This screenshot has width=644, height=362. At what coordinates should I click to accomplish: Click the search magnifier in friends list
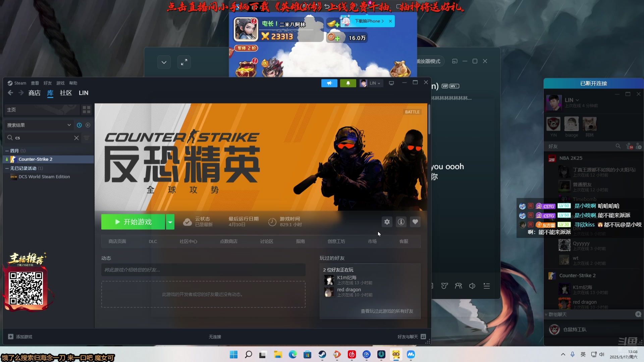(618, 146)
